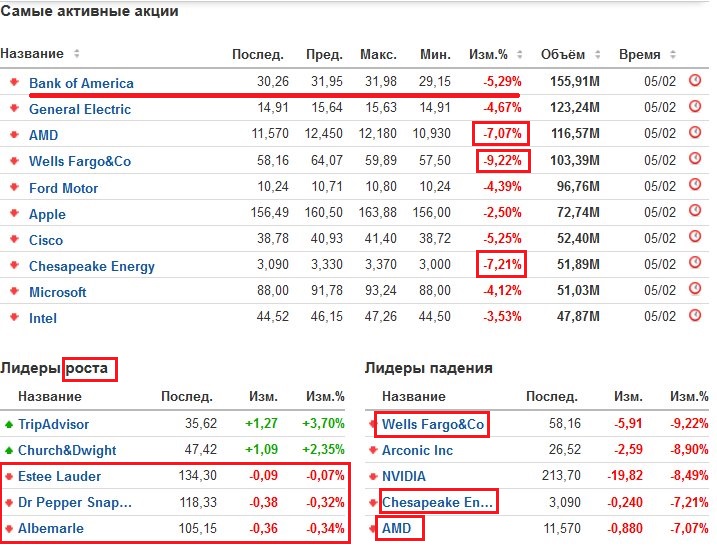This screenshot has height=552, width=717.
Task: Click red down arrow beside General Electric
Action: click(14, 108)
